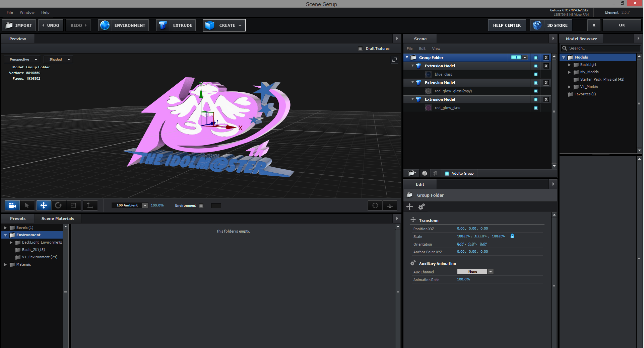
Task: Expand BackLight in the Model Browser
Action: pos(569,65)
